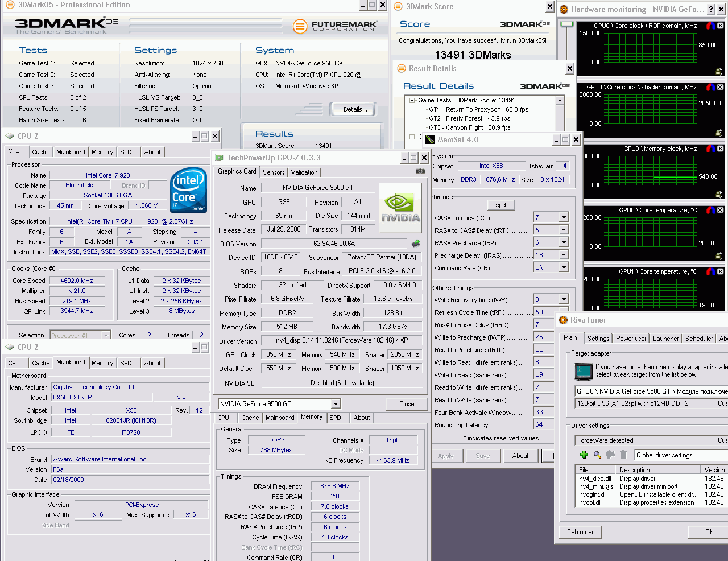
Task: Save the BIOS via the GPU-Z chip icon
Action: (x=416, y=244)
